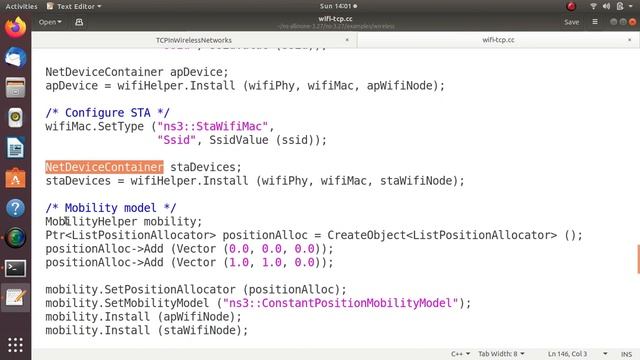Viewport: 640px width, 360px height.
Task: Select the wifi-tcp.cc document tab
Action: tap(498, 40)
